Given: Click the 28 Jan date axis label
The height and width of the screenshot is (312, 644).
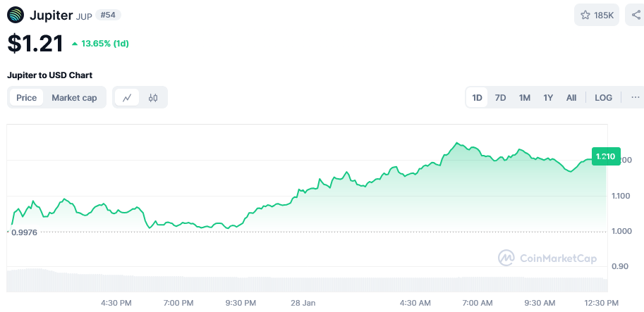Looking at the screenshot, I should 303,303.
